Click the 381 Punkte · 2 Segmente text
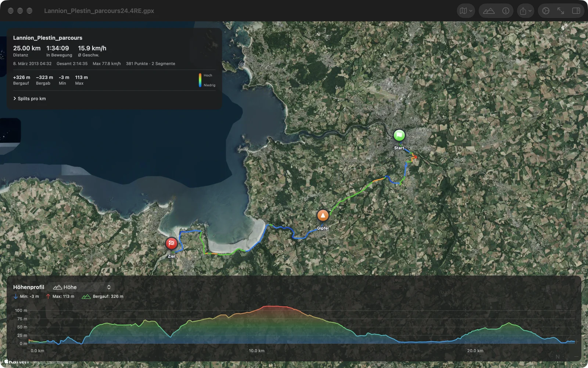 (151, 64)
